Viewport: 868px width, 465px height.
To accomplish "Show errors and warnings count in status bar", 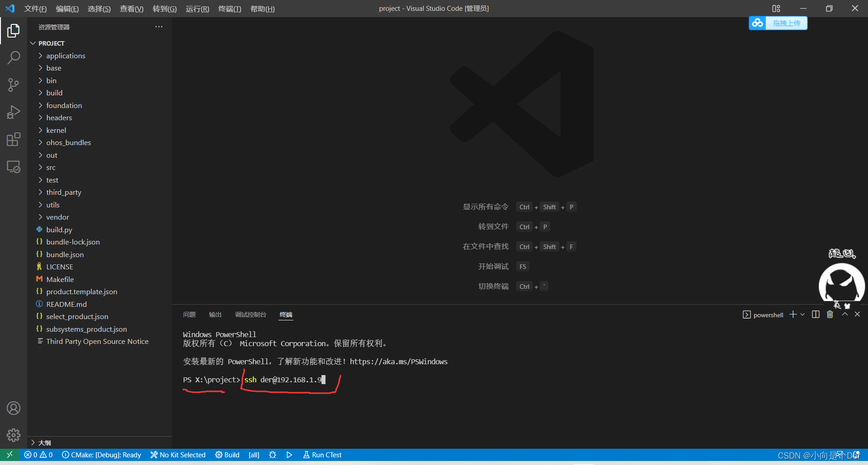I will tap(38, 455).
